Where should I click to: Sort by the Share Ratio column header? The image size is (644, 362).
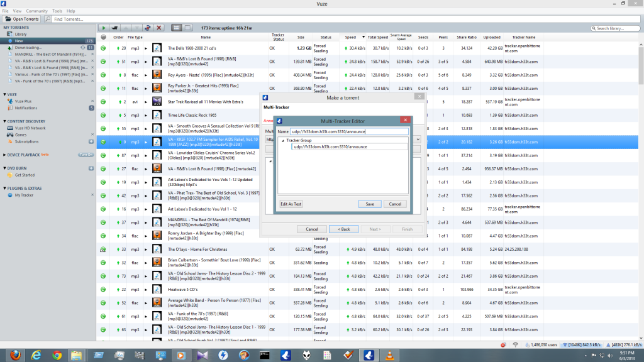tap(466, 37)
